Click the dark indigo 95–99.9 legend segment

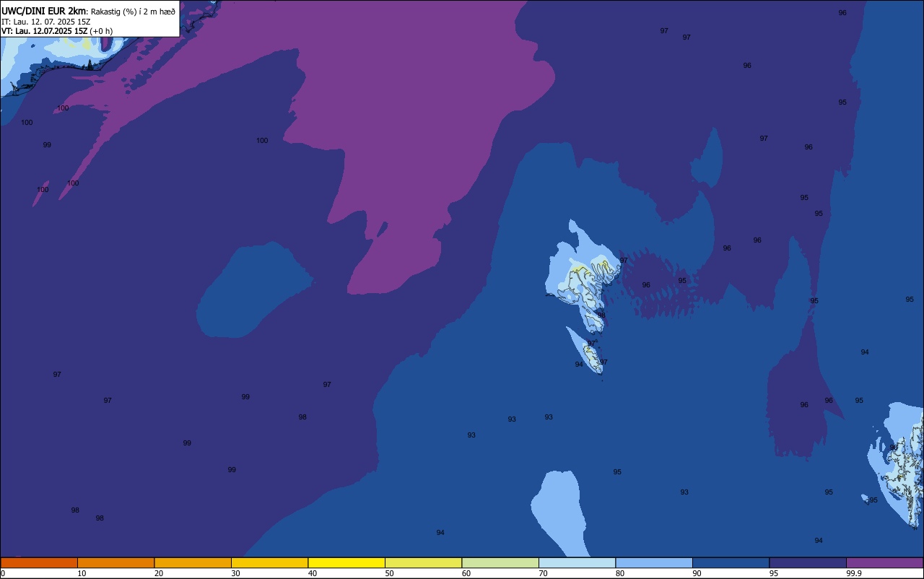[x=808, y=562]
